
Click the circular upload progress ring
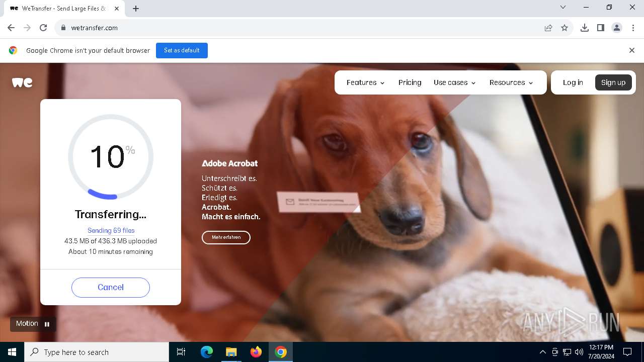click(111, 157)
